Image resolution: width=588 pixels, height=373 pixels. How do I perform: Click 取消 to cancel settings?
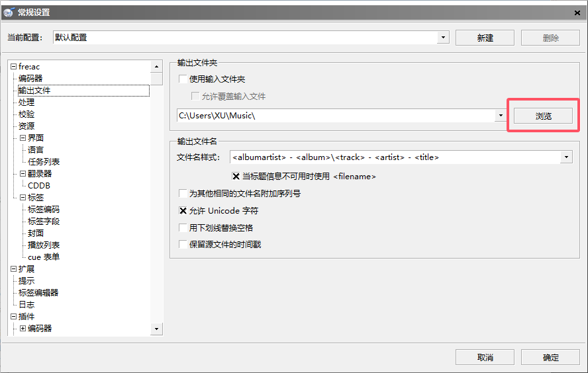(x=485, y=357)
